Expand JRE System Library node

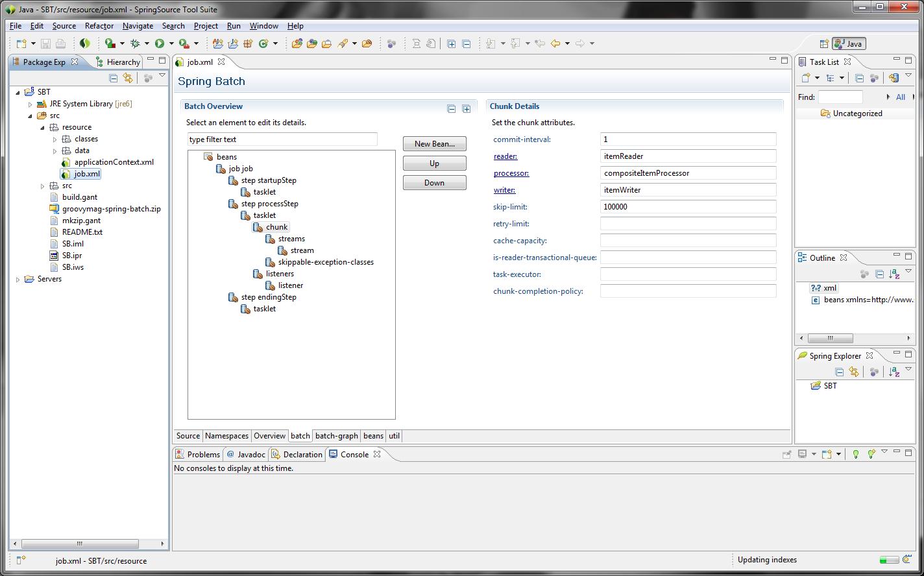tap(30, 104)
